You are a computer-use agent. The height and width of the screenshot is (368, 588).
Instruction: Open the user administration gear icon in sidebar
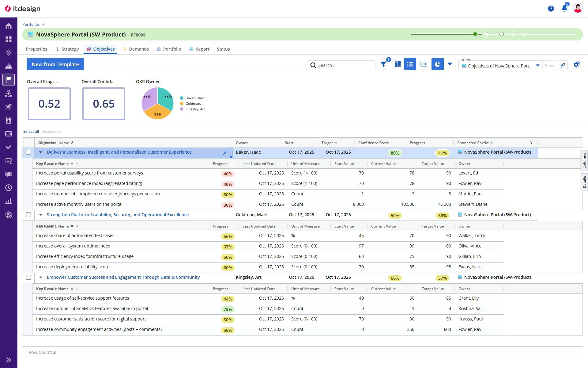coord(9,215)
